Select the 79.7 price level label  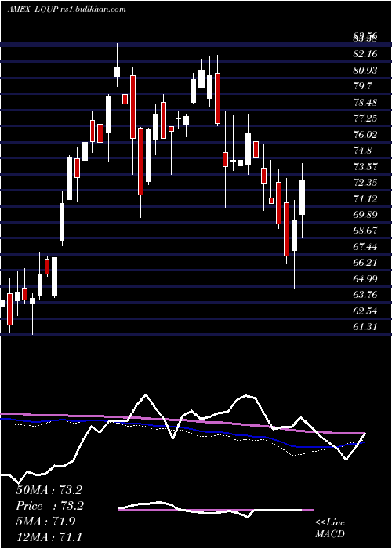[x=363, y=85]
